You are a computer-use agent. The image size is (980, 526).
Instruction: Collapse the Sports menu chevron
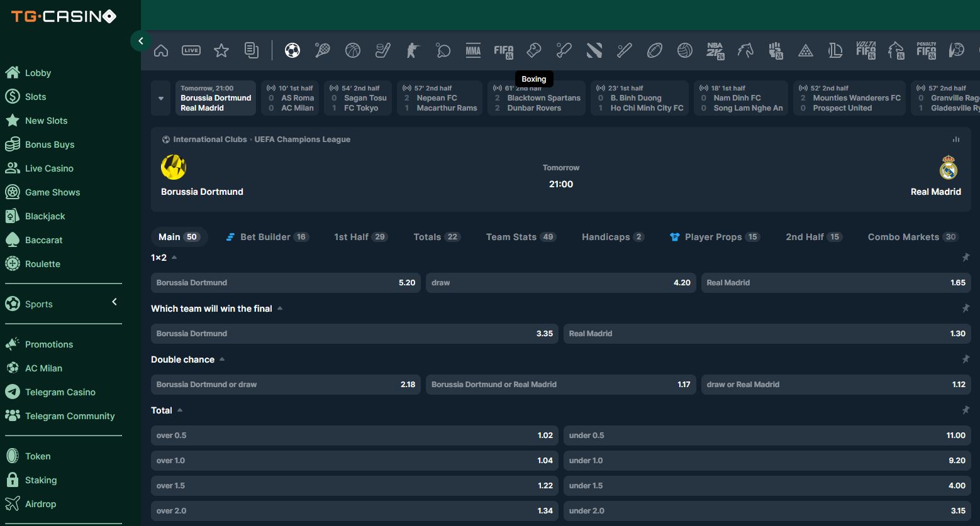[x=114, y=302]
